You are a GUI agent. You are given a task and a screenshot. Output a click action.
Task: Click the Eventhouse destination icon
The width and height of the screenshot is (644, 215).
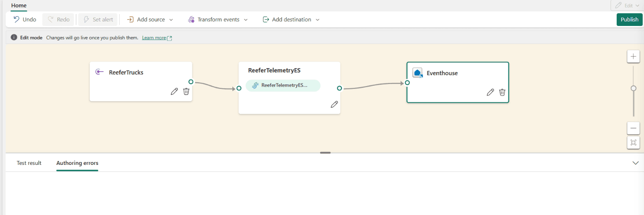418,73
